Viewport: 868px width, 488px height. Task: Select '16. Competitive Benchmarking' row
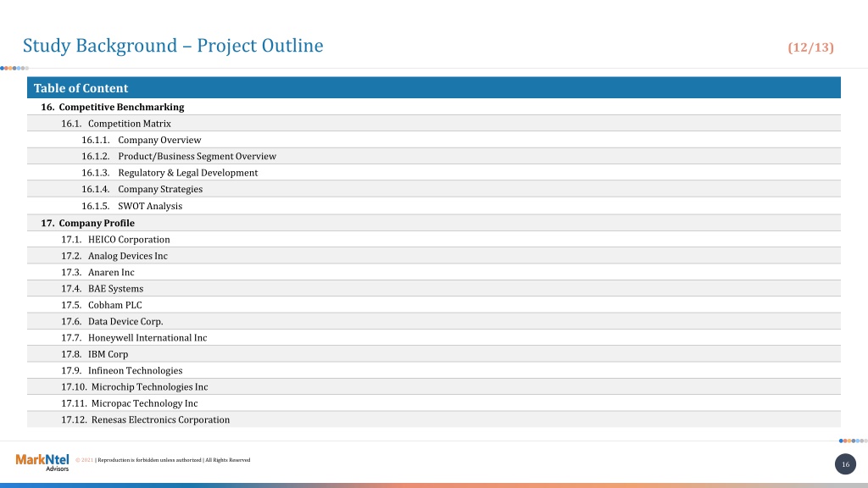click(434, 107)
